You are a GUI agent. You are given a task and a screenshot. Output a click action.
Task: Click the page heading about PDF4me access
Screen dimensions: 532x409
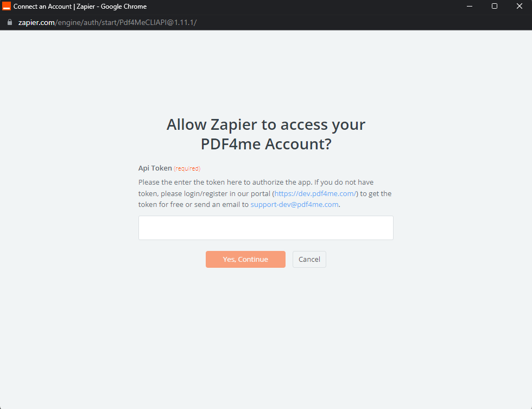coord(265,134)
